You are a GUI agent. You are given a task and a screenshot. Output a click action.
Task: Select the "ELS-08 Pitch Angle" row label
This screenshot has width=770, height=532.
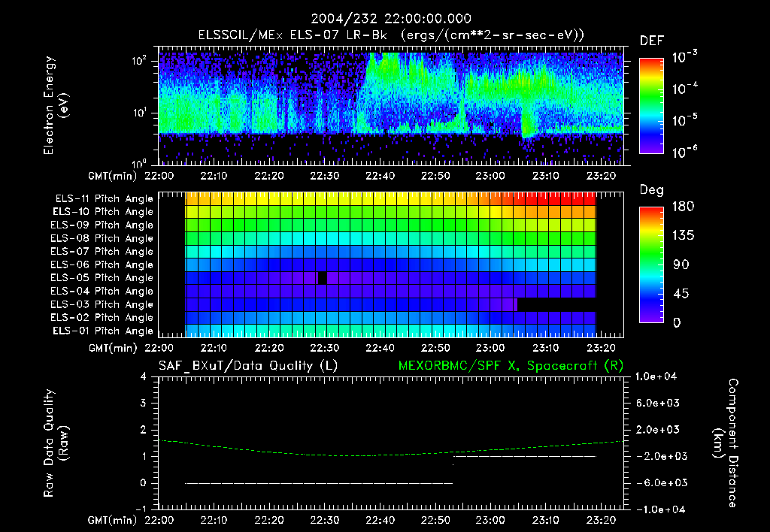pos(102,238)
